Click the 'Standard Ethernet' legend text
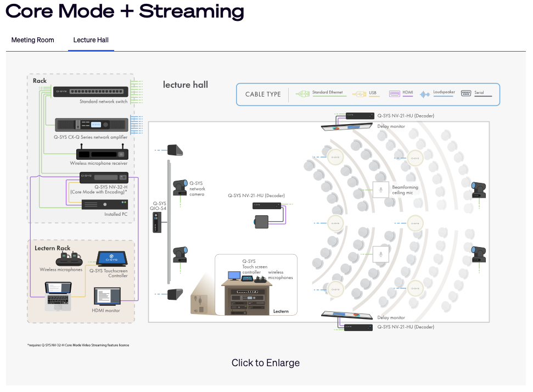 pyautogui.click(x=327, y=92)
